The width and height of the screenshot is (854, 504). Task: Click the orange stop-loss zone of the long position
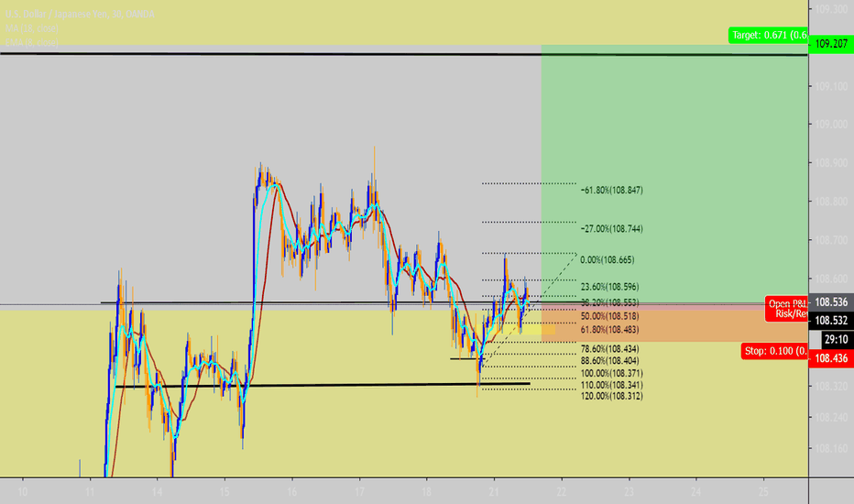click(674, 324)
